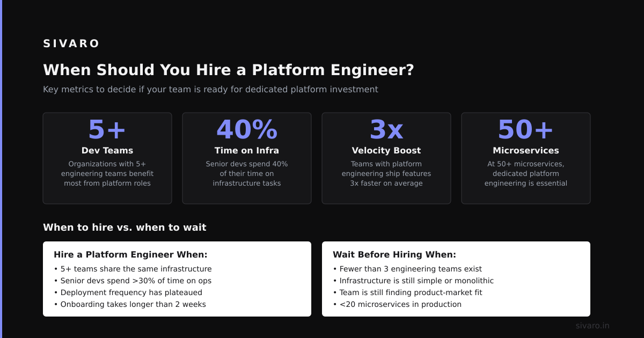Select the 5+ Dev Teams card
This screenshot has height=338, width=644.
pyautogui.click(x=107, y=158)
